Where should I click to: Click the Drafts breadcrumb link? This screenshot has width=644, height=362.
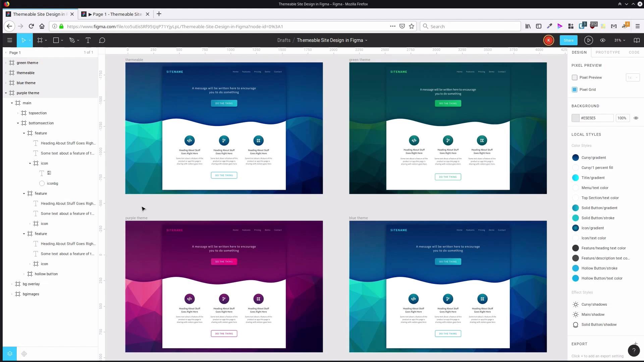tap(284, 40)
